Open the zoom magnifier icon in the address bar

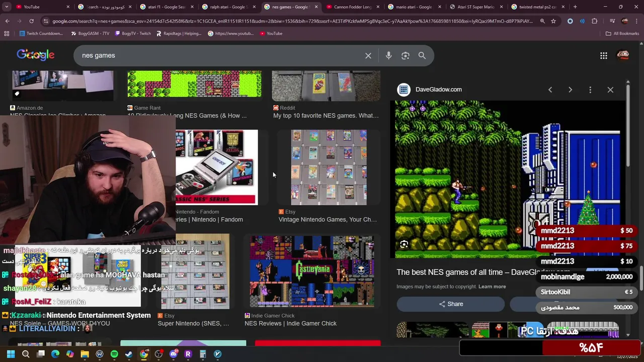(x=542, y=21)
